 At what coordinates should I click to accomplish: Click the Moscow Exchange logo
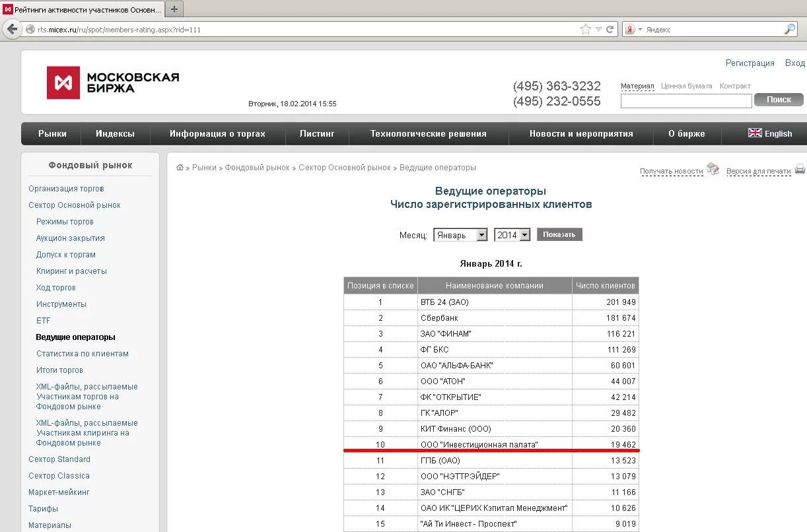click(x=113, y=83)
